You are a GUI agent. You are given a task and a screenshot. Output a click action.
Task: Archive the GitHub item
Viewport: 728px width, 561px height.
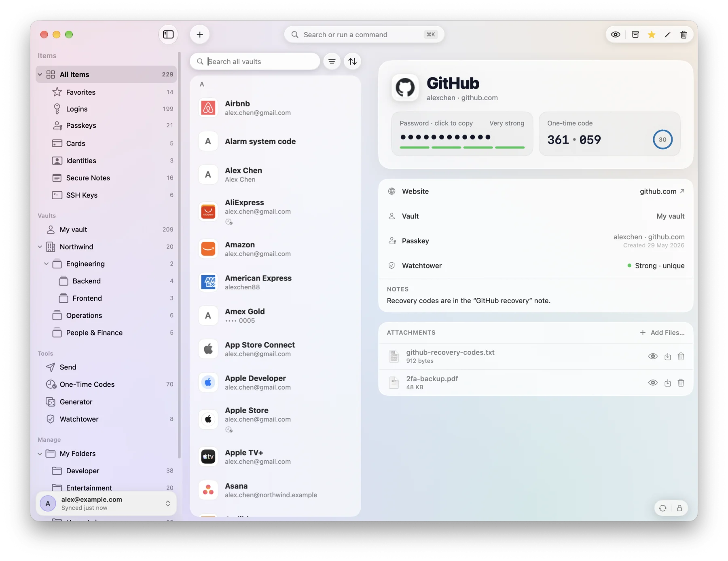pyautogui.click(x=635, y=34)
